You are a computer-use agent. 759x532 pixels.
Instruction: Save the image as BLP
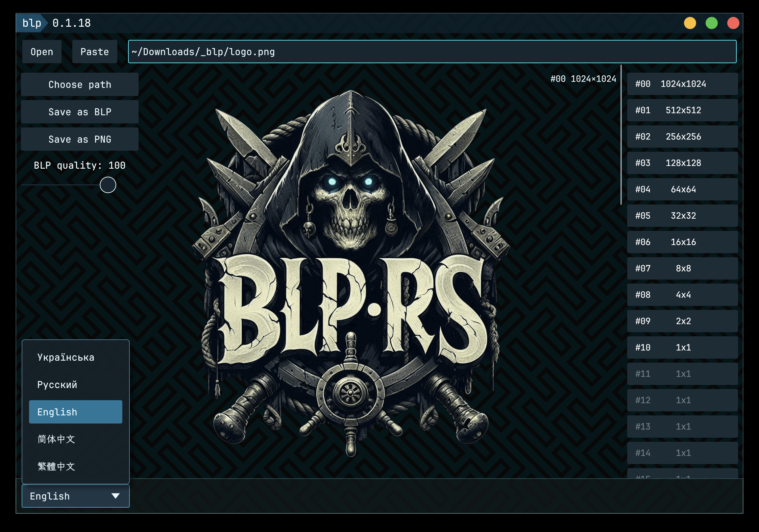point(80,112)
